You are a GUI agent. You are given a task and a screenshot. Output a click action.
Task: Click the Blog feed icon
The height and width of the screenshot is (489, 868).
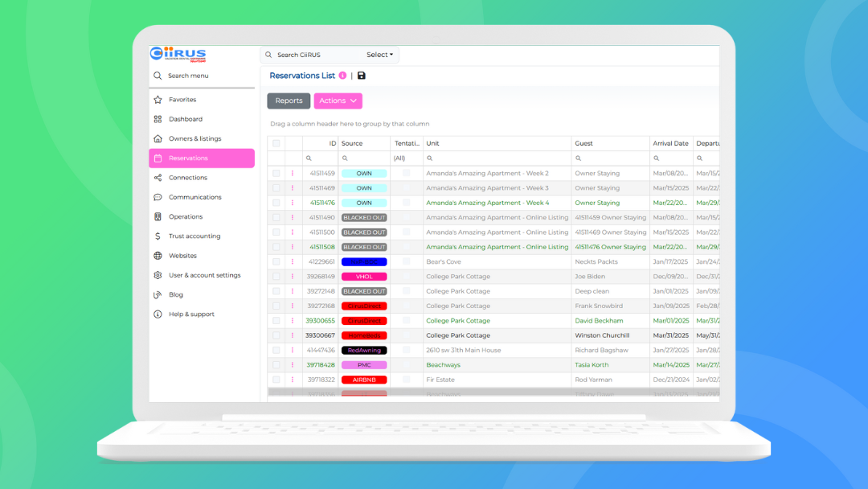(158, 294)
